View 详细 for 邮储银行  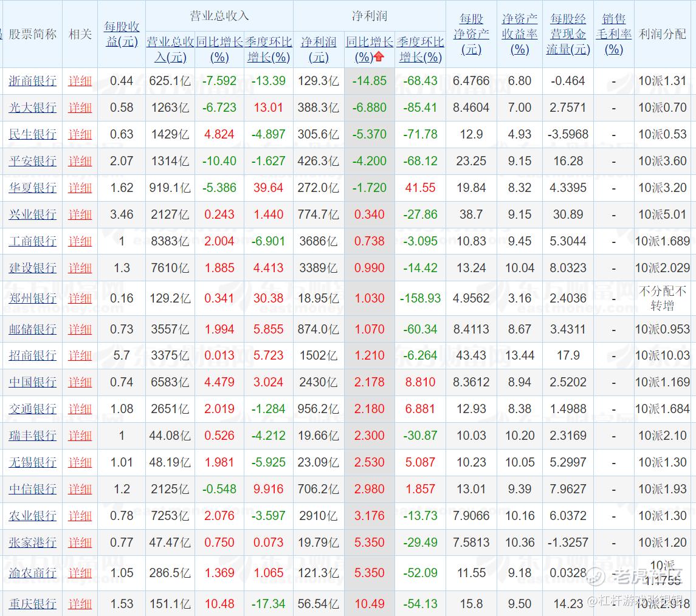(x=80, y=329)
